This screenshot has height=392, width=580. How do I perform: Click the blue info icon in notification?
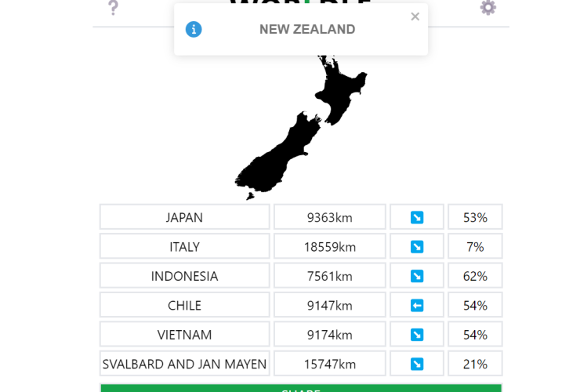194,30
